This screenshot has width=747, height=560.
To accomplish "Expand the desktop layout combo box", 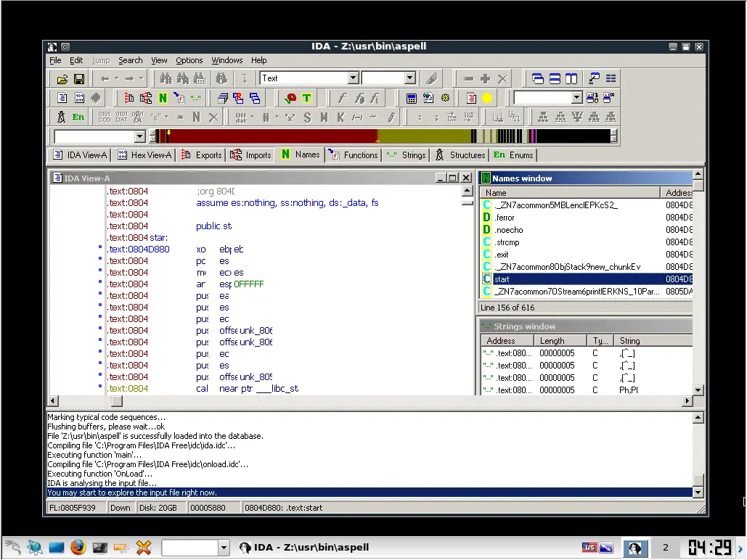I will click(576, 98).
